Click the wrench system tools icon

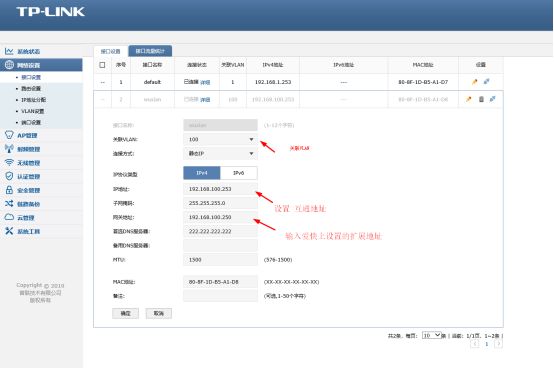pyautogui.click(x=9, y=231)
